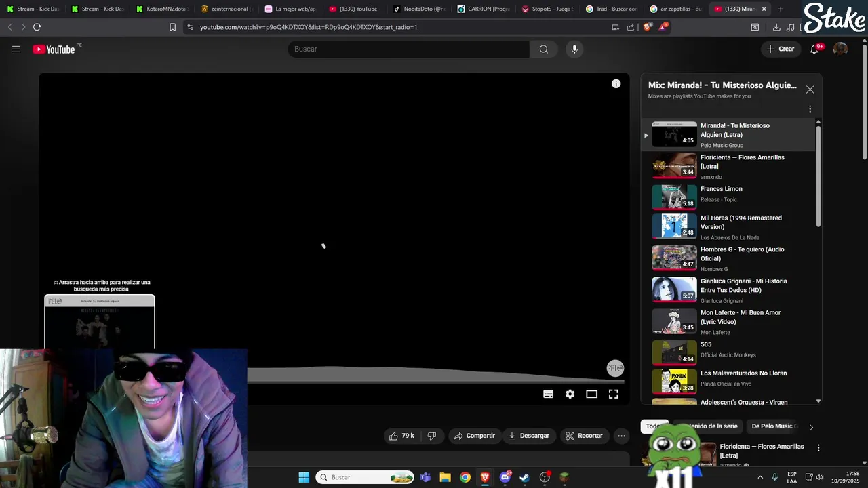This screenshot has width=868, height=488.
Task: Play Mon Laferte Mi Buen Amor
Action: pyautogui.click(x=728, y=322)
